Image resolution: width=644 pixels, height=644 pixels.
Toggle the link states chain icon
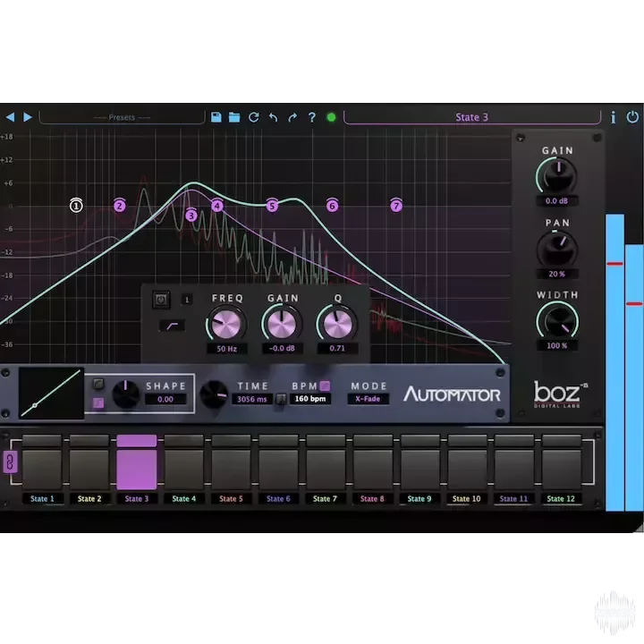click(10, 463)
